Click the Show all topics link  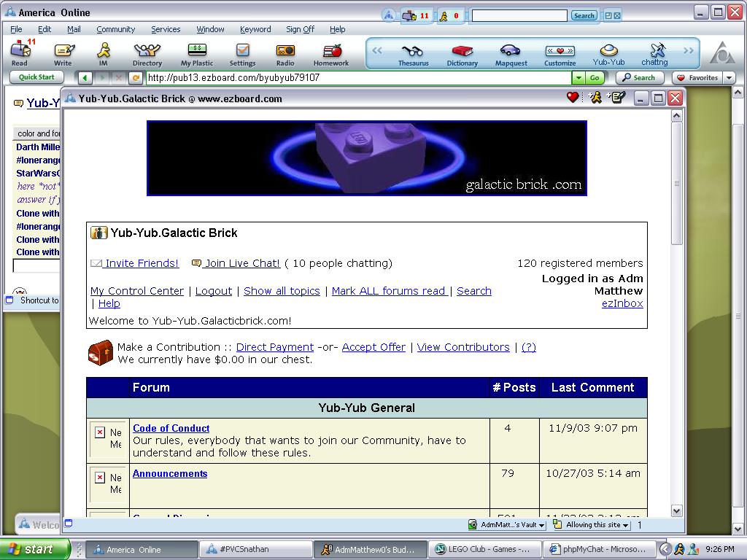coord(282,291)
